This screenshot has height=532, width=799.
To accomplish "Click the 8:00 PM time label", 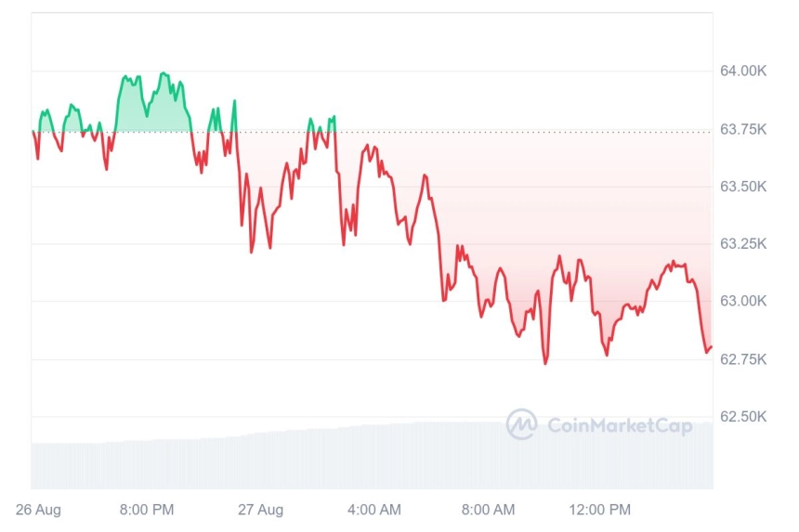I will point(147,510).
